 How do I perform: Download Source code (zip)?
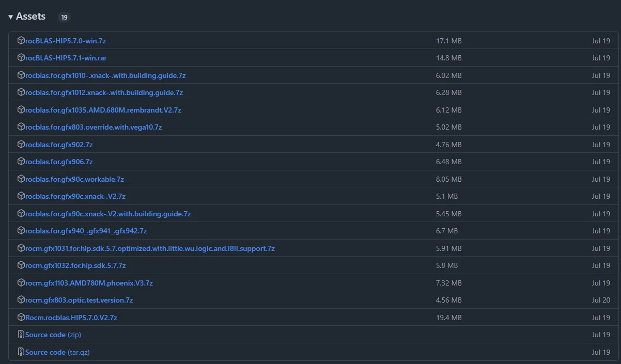click(x=53, y=335)
